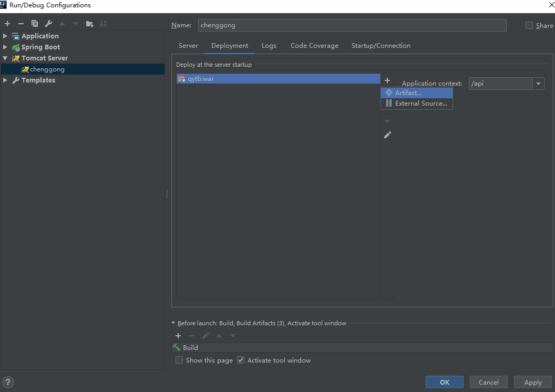This screenshot has height=392, width=555.
Task: Collapse the Tomcat Server tree node
Action: [5, 58]
